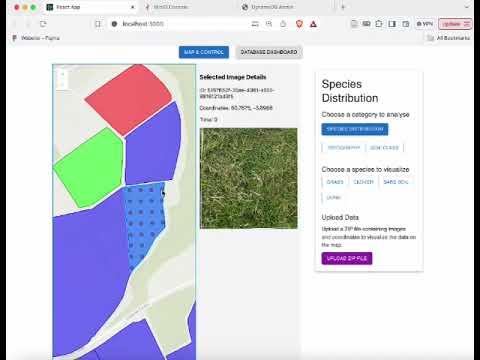Image resolution: width=480 pixels, height=360 pixels.
Task: Switch to the second browser tab
Action: pos(188,7)
